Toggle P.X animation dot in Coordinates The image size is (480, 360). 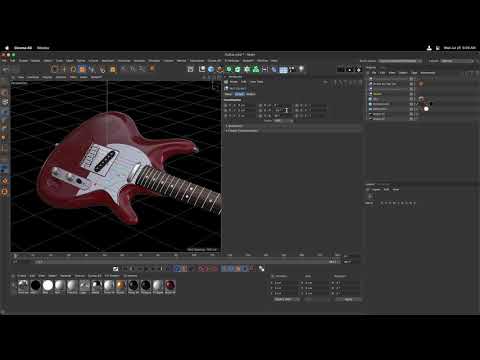coord(226,105)
